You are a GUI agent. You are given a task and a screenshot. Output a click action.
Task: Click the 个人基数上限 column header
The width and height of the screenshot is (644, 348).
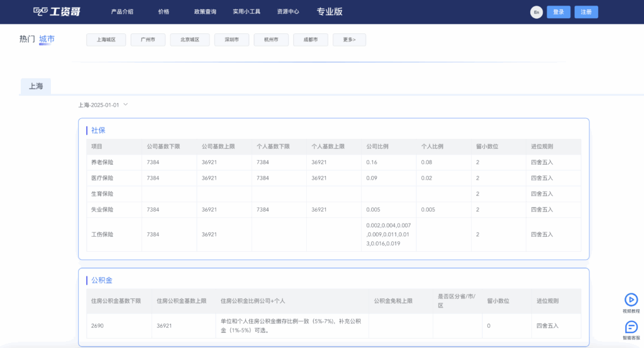[328, 146]
